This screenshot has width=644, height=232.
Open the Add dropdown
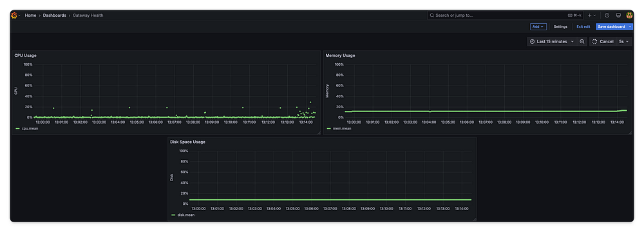538,26
